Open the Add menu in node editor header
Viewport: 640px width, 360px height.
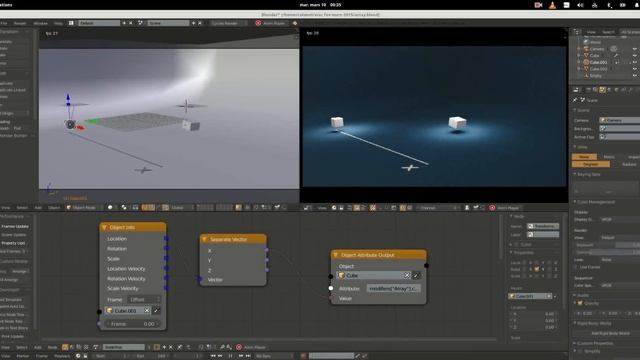(38, 347)
